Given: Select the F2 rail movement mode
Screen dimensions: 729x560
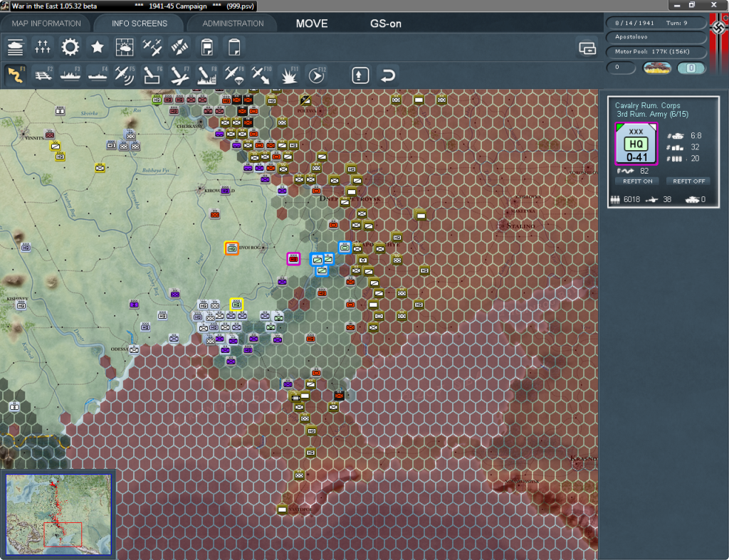Looking at the screenshot, I should [x=43, y=75].
